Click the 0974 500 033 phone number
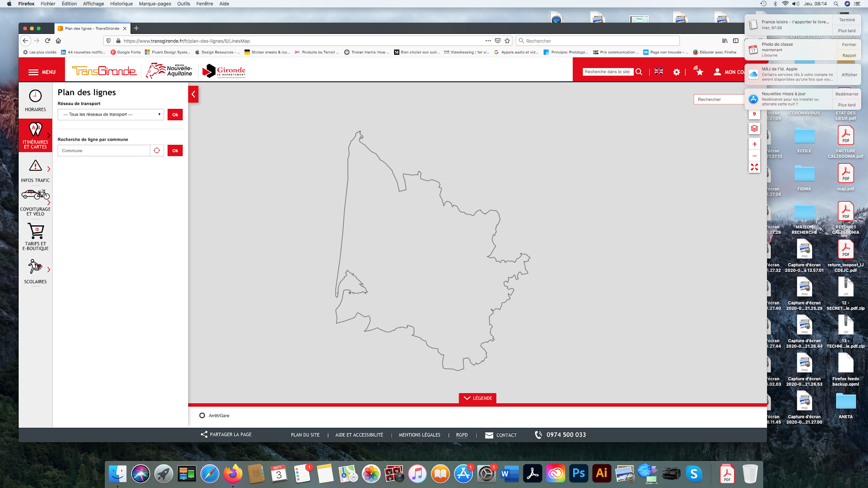The image size is (868, 488). click(566, 435)
